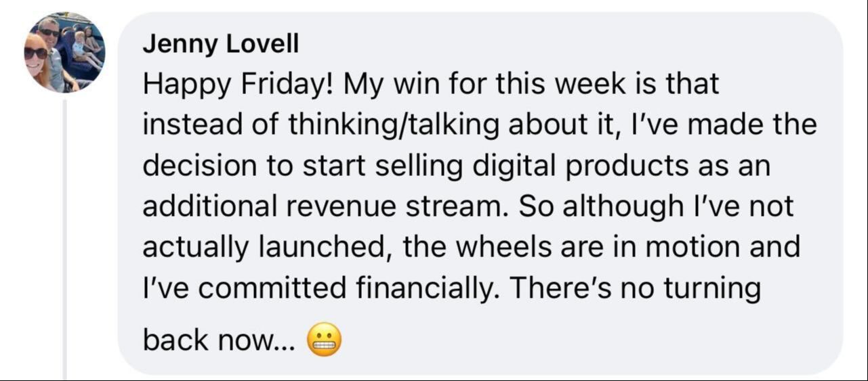Image resolution: width=868 pixels, height=381 pixels.
Task: Click the Jenny Lovell name link
Action: [x=220, y=44]
